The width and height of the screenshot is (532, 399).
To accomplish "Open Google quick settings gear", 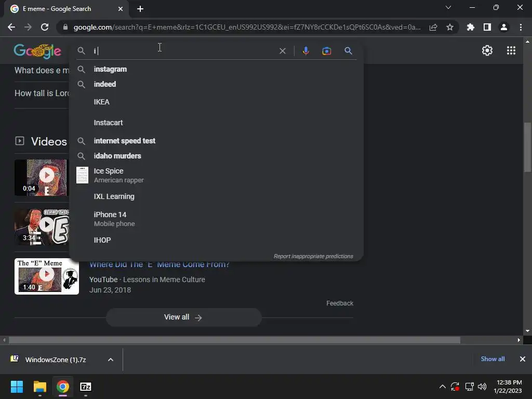I will click(487, 50).
